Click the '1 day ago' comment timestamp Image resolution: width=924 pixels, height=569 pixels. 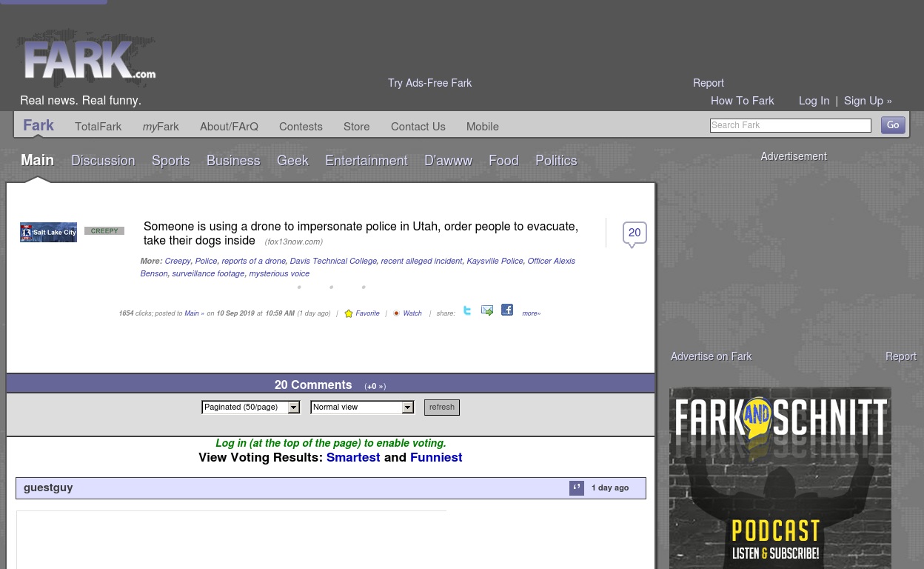pyautogui.click(x=610, y=488)
